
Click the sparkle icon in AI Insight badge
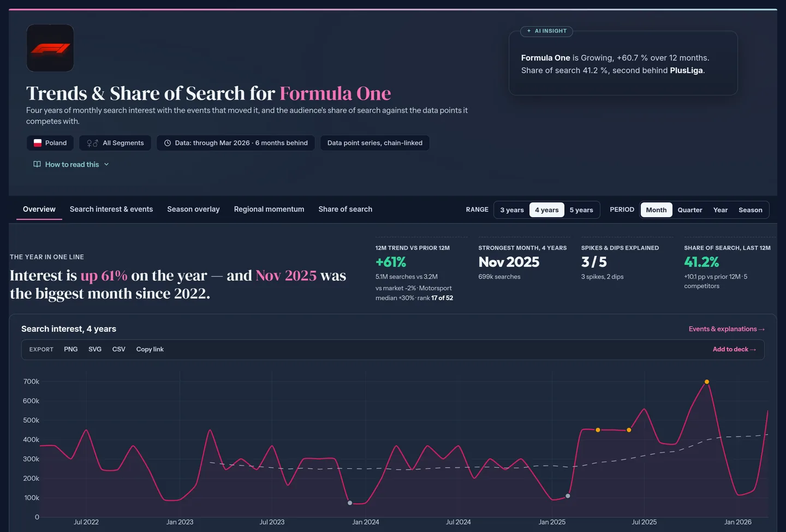(529, 31)
